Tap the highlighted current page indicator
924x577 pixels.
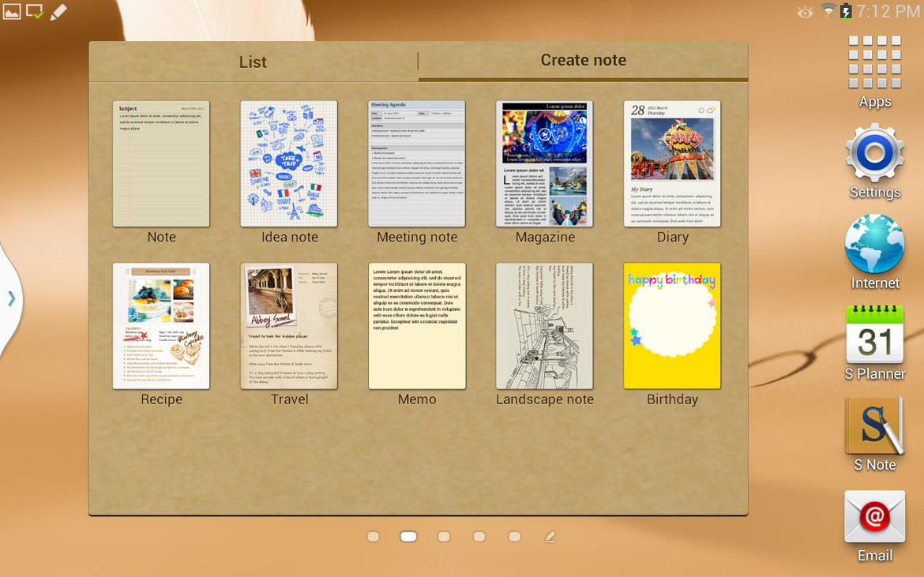pos(408,537)
